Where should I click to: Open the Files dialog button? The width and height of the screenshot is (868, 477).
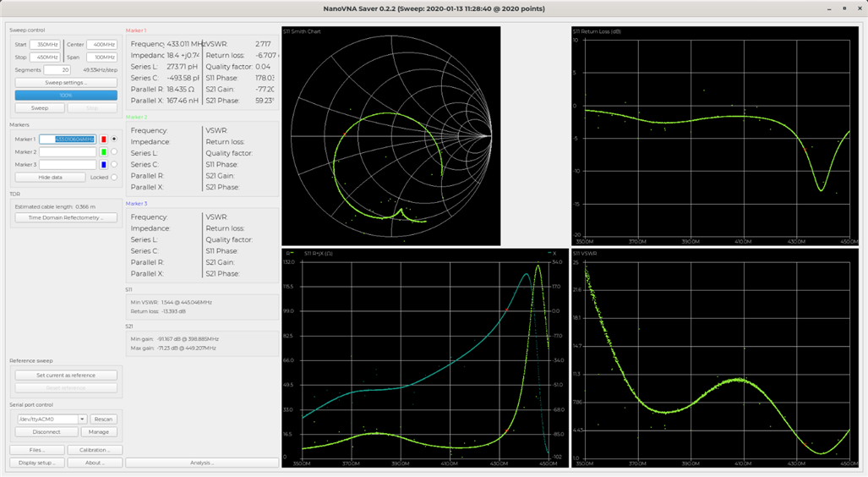tap(37, 450)
